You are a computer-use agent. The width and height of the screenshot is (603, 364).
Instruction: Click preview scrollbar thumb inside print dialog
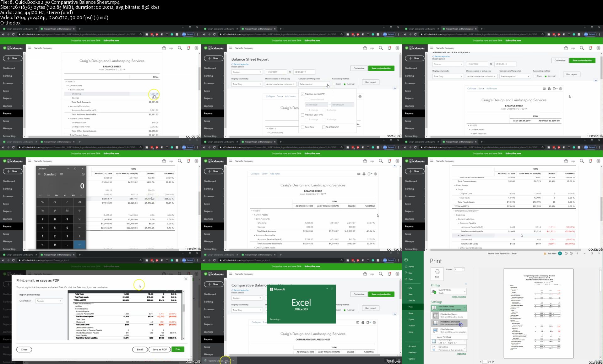click(184, 308)
